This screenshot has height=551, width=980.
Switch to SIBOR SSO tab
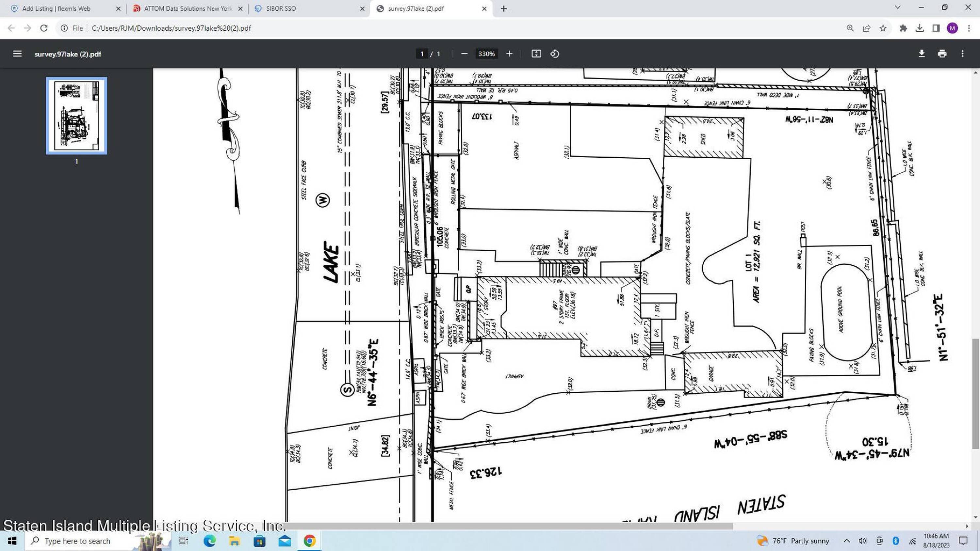[281, 8]
